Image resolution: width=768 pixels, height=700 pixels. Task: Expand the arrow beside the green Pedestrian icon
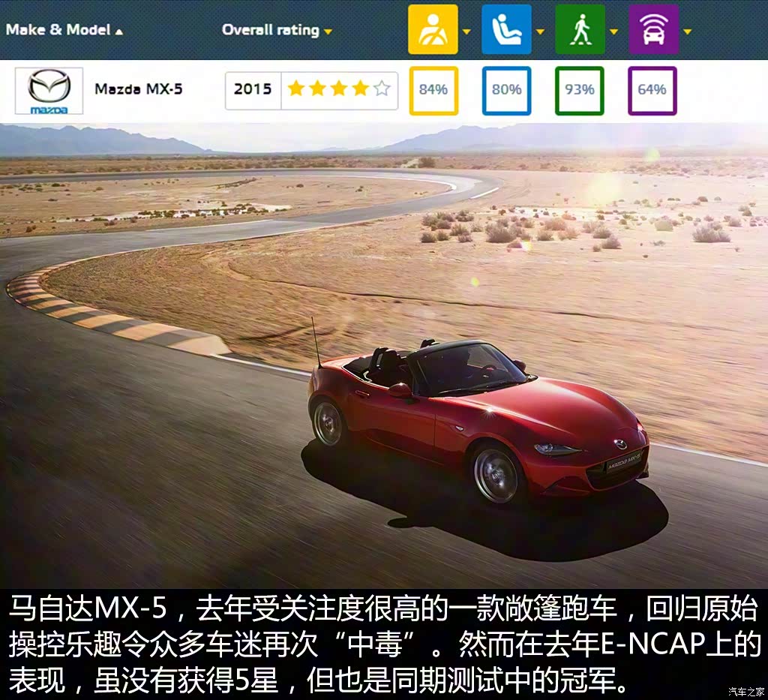tap(613, 32)
